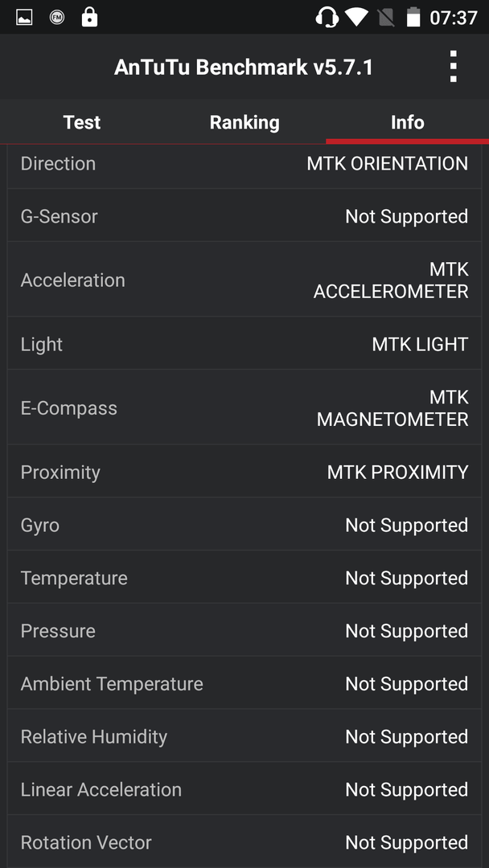The width and height of the screenshot is (489, 868).
Task: Tap the battery status icon
Action: coord(413,17)
